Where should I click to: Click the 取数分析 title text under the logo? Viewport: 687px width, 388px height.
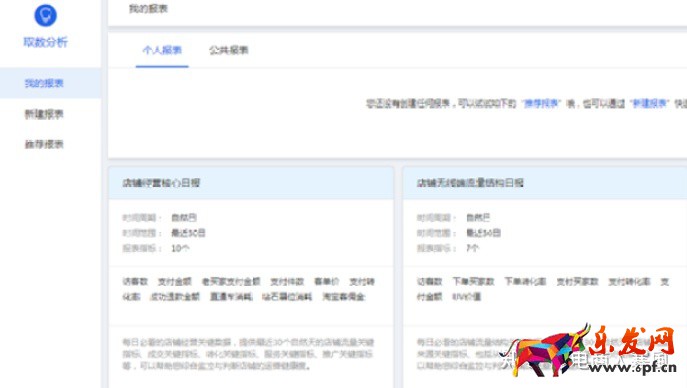(46, 42)
